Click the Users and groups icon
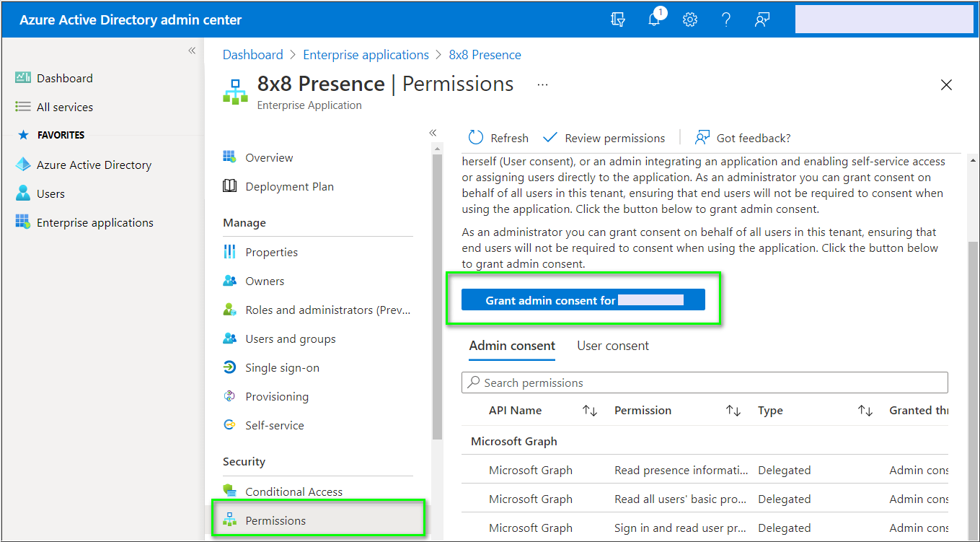 tap(229, 338)
